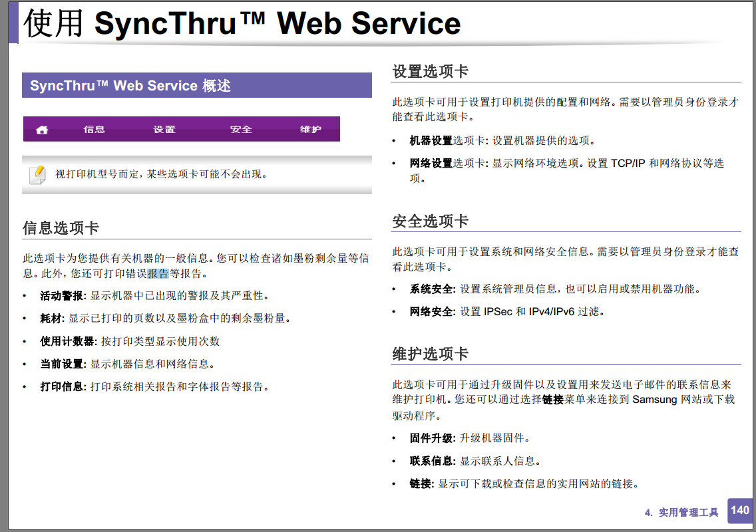Open the footer link "4. 实用管理工具"

[x=681, y=512]
